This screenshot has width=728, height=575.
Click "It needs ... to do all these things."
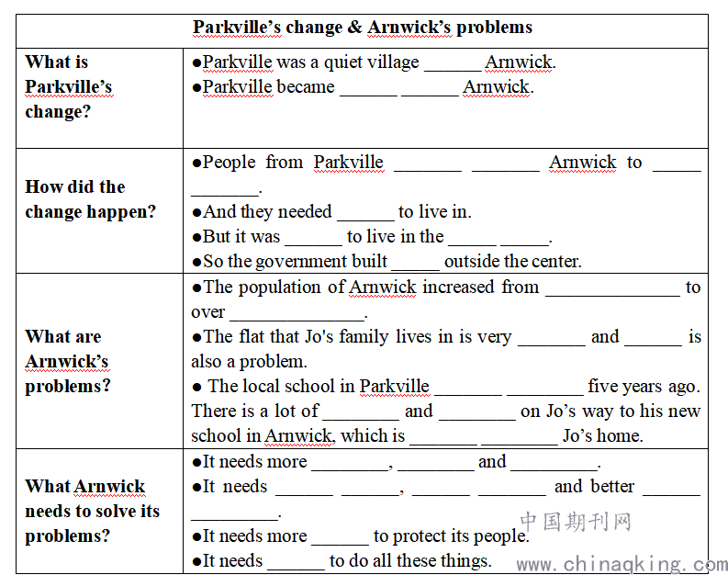342,561
